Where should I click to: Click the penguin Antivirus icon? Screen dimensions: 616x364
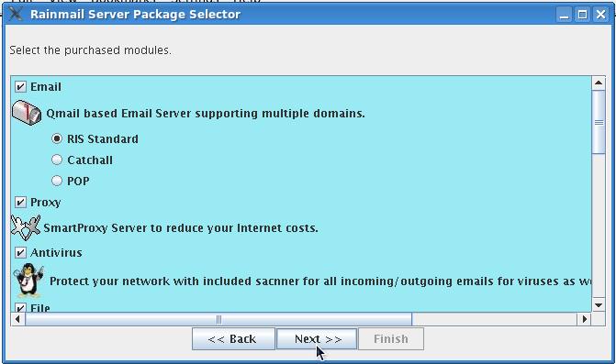point(28,280)
